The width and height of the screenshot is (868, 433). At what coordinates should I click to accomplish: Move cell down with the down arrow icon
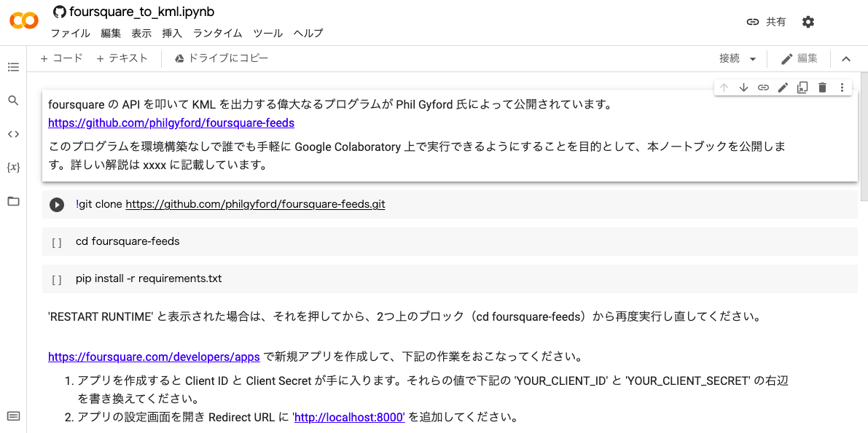(x=743, y=87)
